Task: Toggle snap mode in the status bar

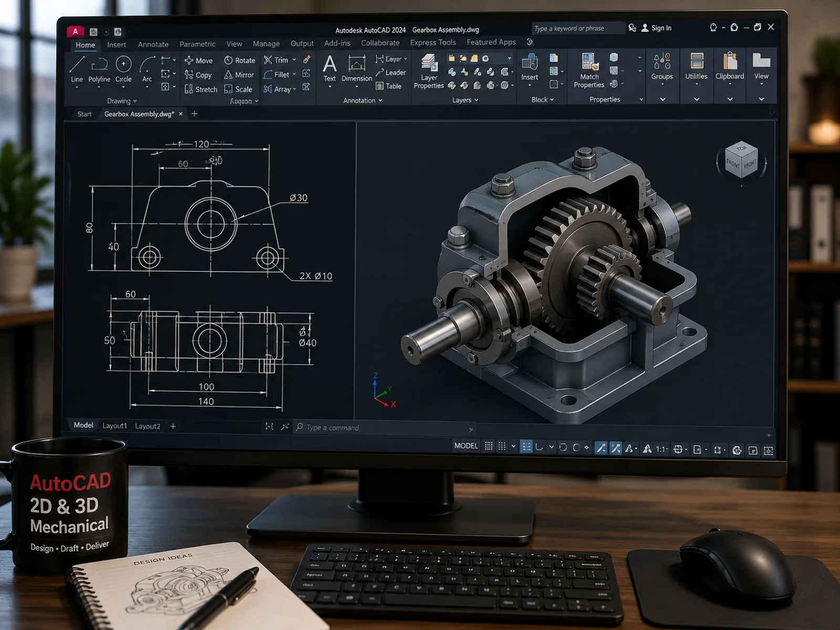Action: tap(502, 446)
